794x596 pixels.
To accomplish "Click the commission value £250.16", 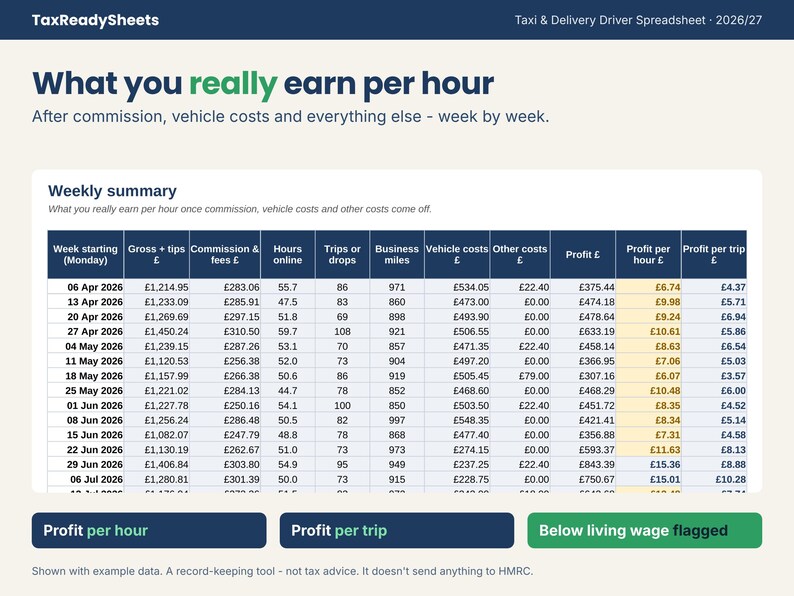I will [x=225, y=405].
